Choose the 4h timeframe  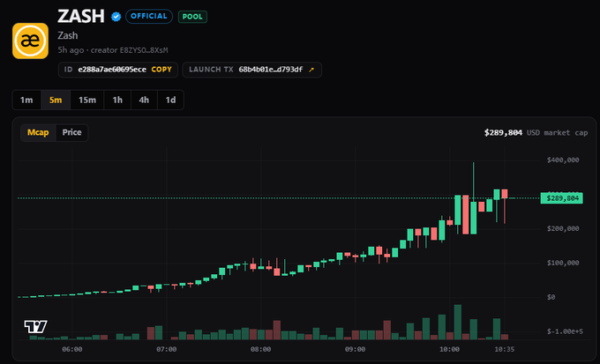[x=144, y=100]
